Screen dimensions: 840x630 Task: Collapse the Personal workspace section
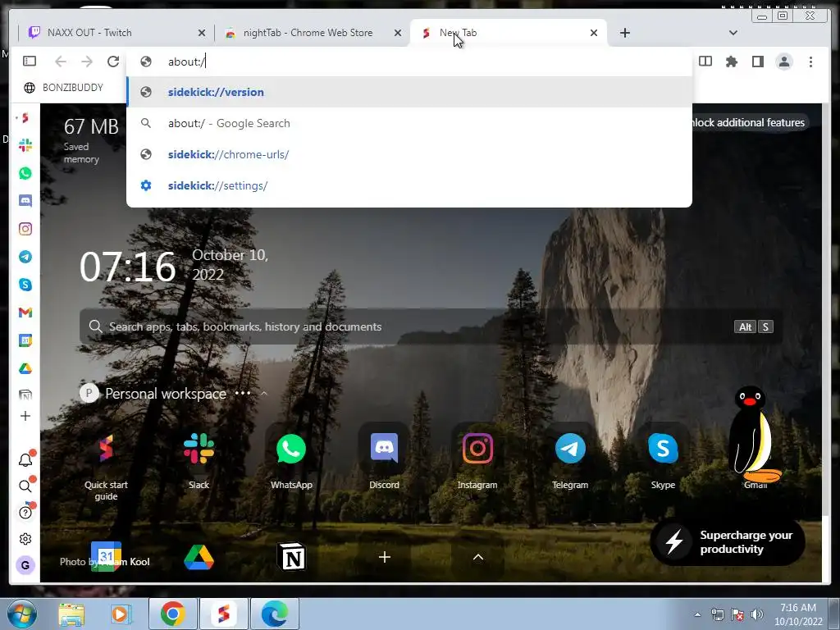click(263, 393)
